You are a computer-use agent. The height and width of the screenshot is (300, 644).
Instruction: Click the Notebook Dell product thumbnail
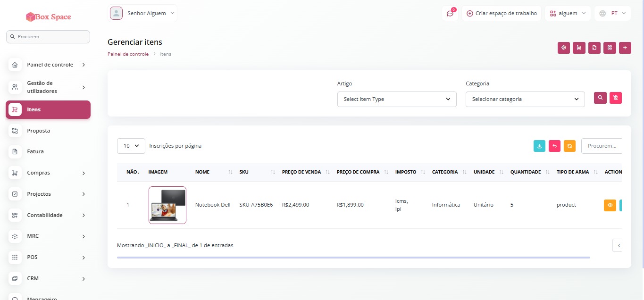coord(167,205)
